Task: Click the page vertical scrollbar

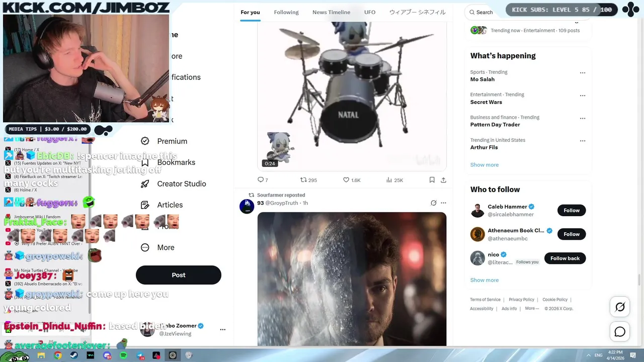Action: click(x=640, y=279)
